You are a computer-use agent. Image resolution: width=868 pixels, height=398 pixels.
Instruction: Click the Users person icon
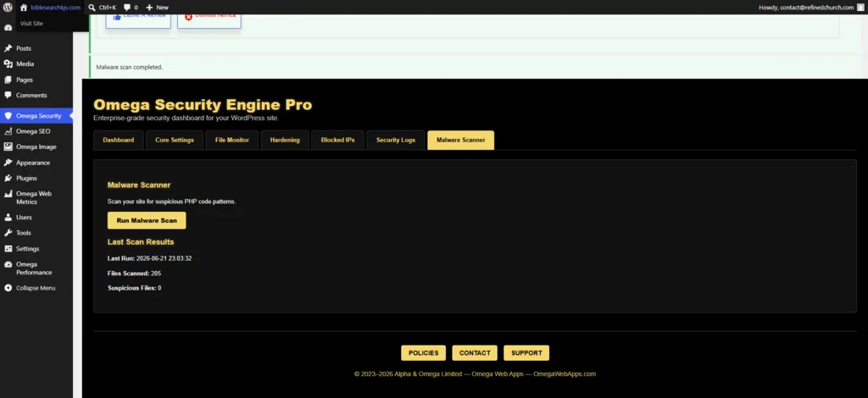[x=8, y=218]
